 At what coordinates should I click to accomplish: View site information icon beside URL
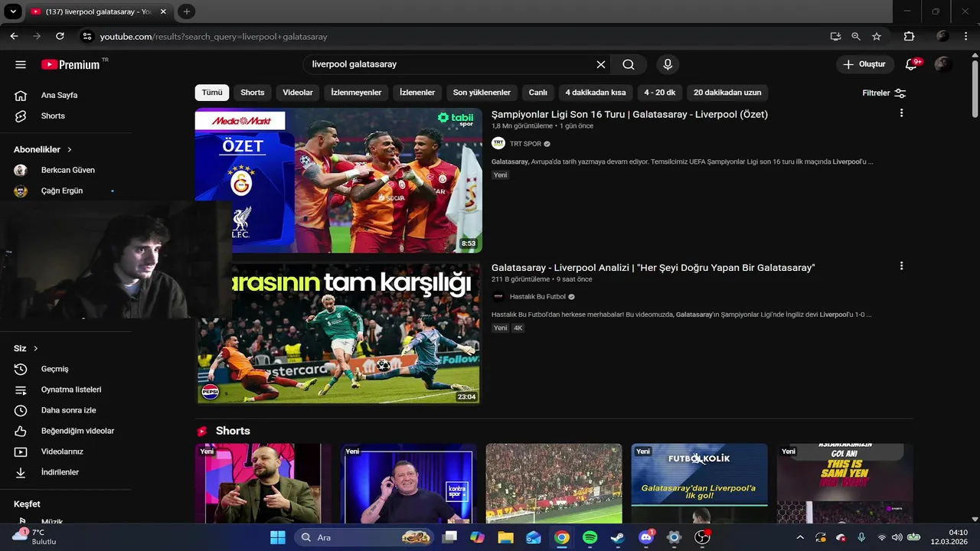click(87, 36)
